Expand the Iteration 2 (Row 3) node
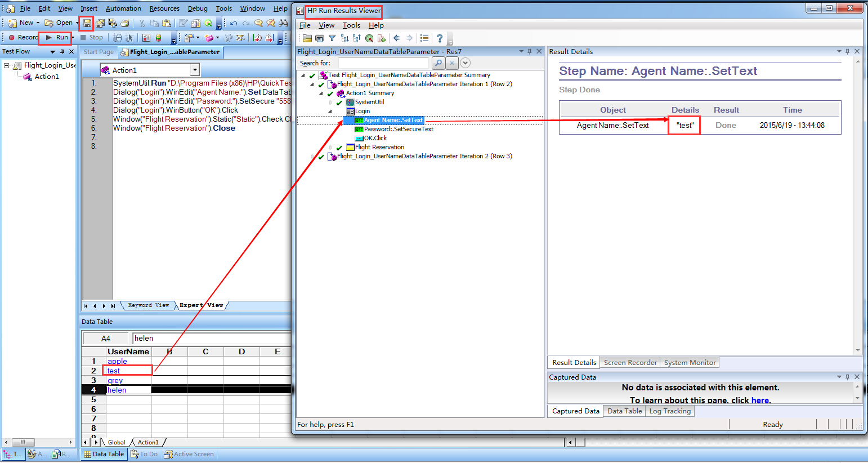Image resolution: width=868 pixels, height=463 pixels. point(312,156)
